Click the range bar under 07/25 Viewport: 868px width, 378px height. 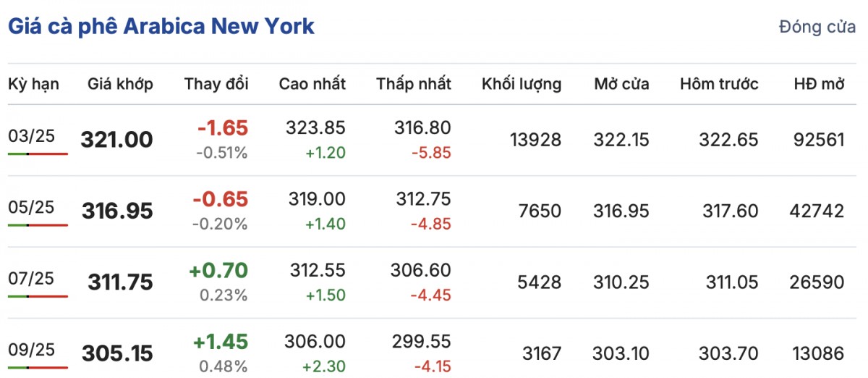pos(38,296)
